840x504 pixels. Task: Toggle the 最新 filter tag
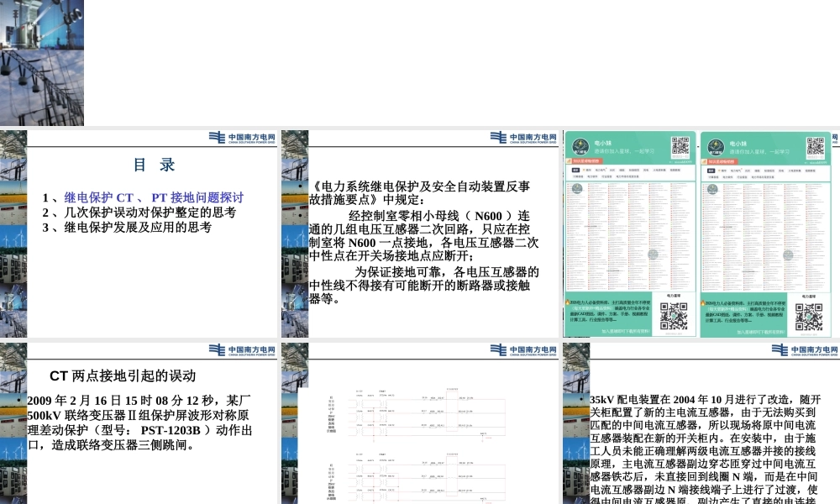coord(575,170)
